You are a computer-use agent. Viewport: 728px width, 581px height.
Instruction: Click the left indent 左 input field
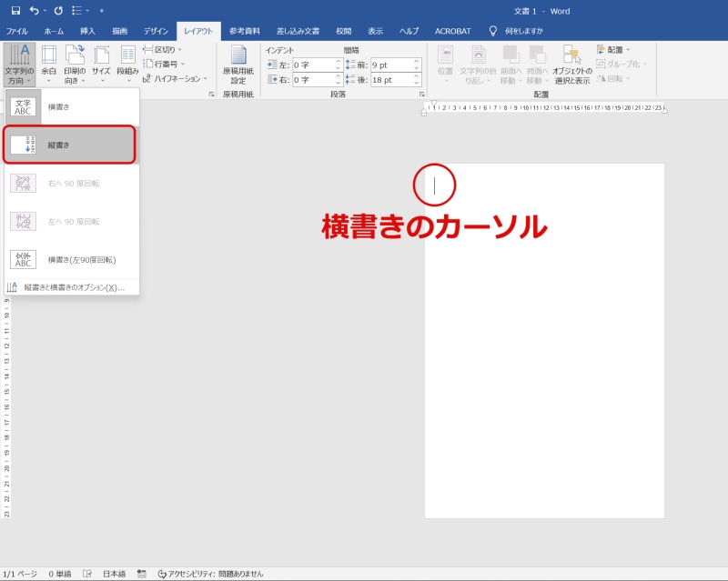[313, 65]
